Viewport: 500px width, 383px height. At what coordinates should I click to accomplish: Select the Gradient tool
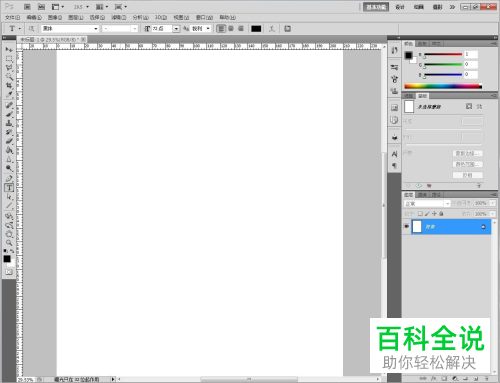click(9, 150)
